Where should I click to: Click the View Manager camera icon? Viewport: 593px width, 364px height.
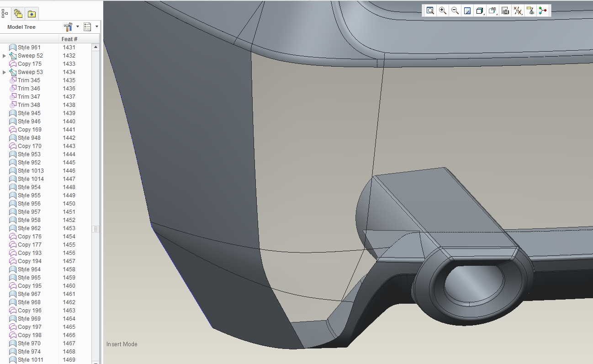pyautogui.click(x=505, y=11)
